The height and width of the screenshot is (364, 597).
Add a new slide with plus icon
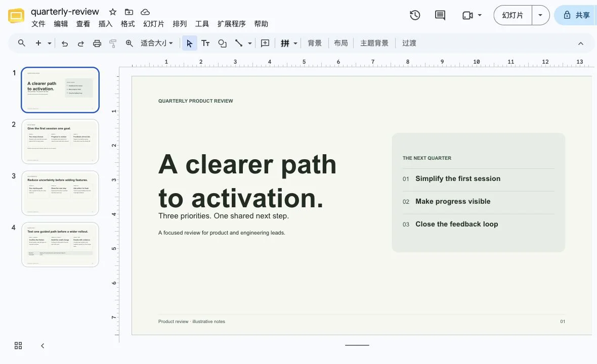(38, 43)
